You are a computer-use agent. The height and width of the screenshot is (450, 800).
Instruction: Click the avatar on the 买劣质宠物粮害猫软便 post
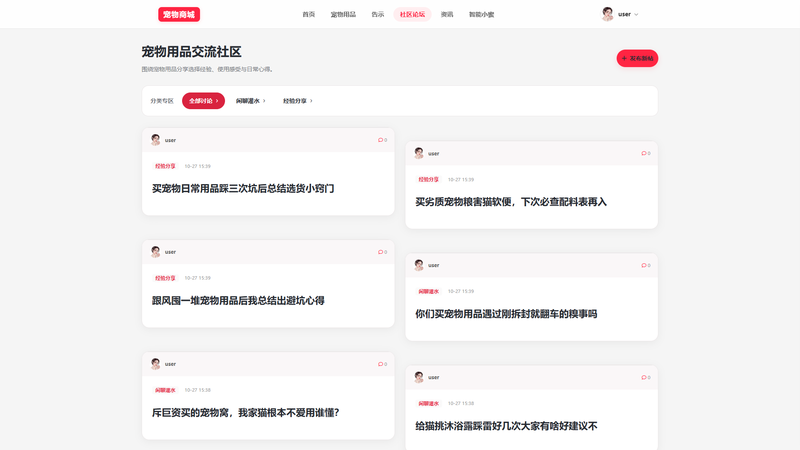click(x=419, y=153)
